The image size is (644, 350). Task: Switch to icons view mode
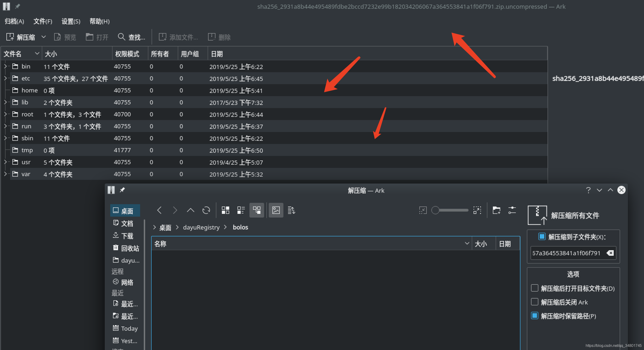226,210
